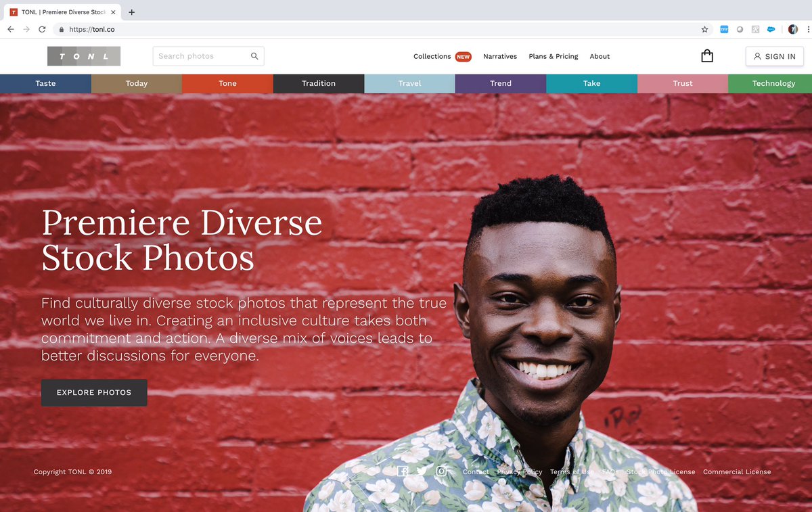Click the Premiere Diverse Stock Photos headline
This screenshot has height=512, width=812.
point(182,240)
